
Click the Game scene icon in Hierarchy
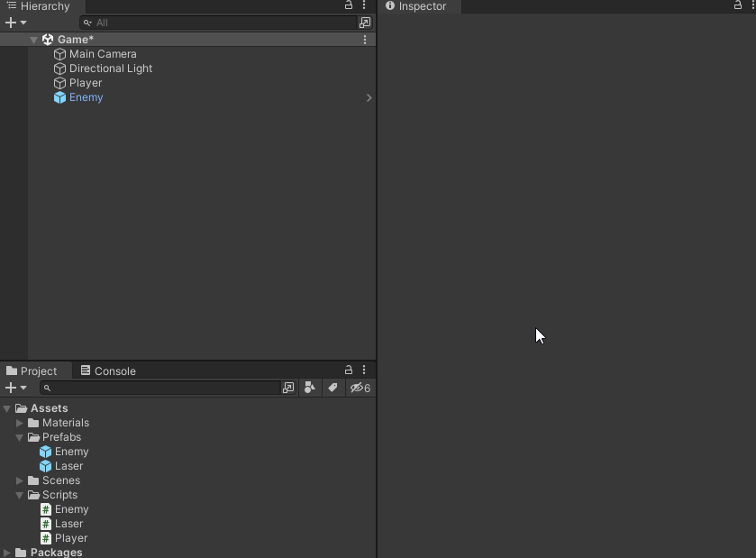(x=46, y=40)
